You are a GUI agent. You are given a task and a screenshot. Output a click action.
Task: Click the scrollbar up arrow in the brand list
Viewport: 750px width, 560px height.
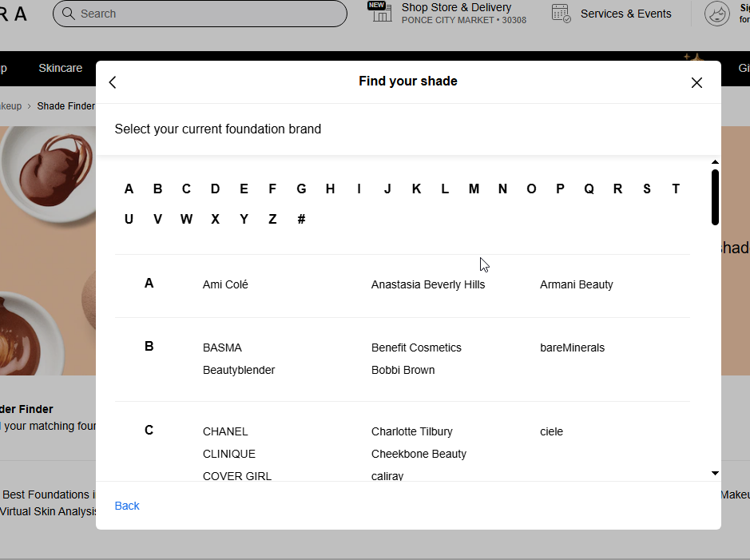pyautogui.click(x=715, y=163)
